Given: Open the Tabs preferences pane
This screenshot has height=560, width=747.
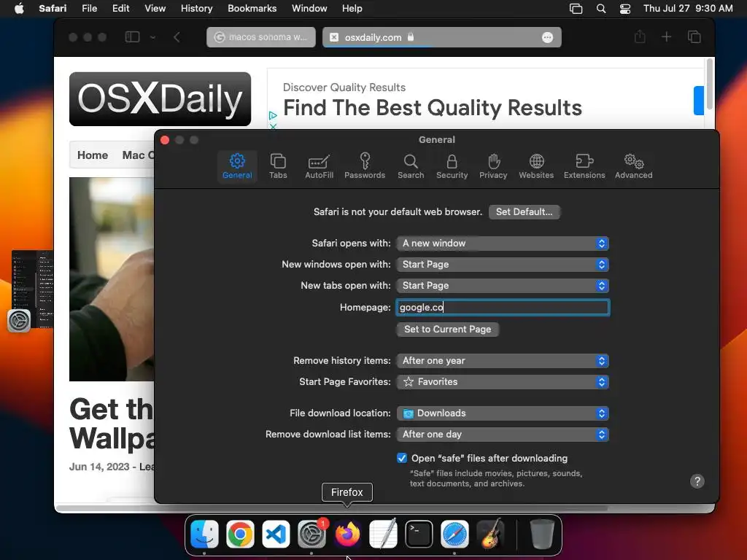Looking at the screenshot, I should pyautogui.click(x=278, y=166).
